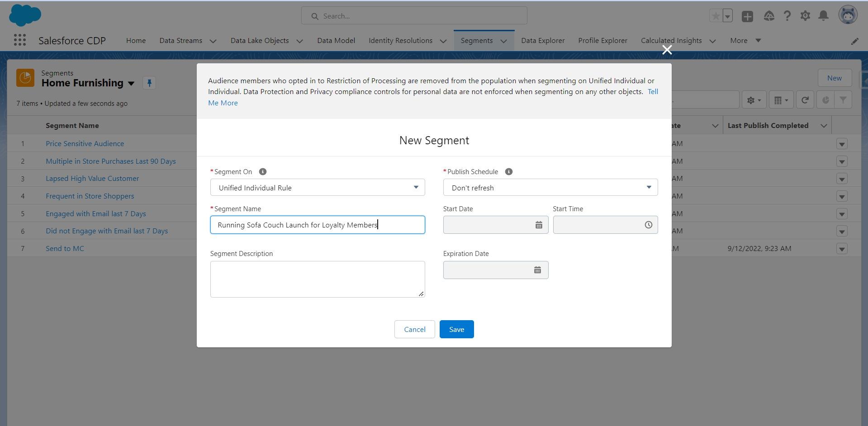Viewport: 868px width, 426px height.
Task: Pin the Home Furnishing list view
Action: 149,83
